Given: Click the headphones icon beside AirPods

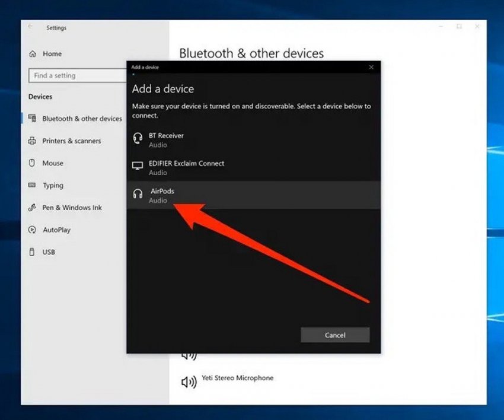Looking at the screenshot, I should (x=138, y=195).
